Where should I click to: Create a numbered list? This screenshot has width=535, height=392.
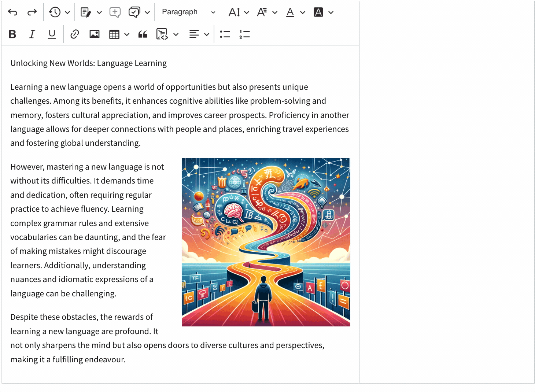click(x=244, y=34)
